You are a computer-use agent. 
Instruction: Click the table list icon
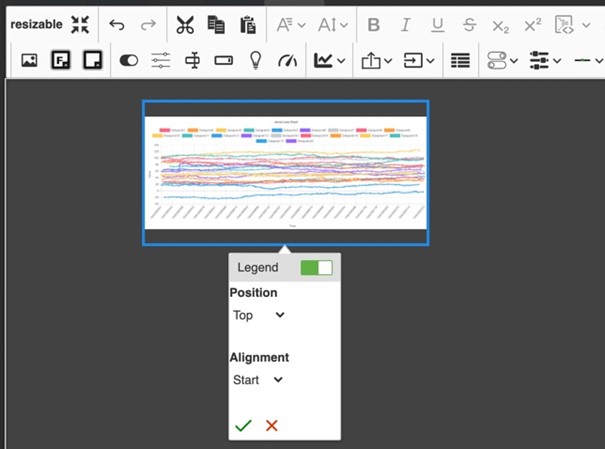click(460, 60)
